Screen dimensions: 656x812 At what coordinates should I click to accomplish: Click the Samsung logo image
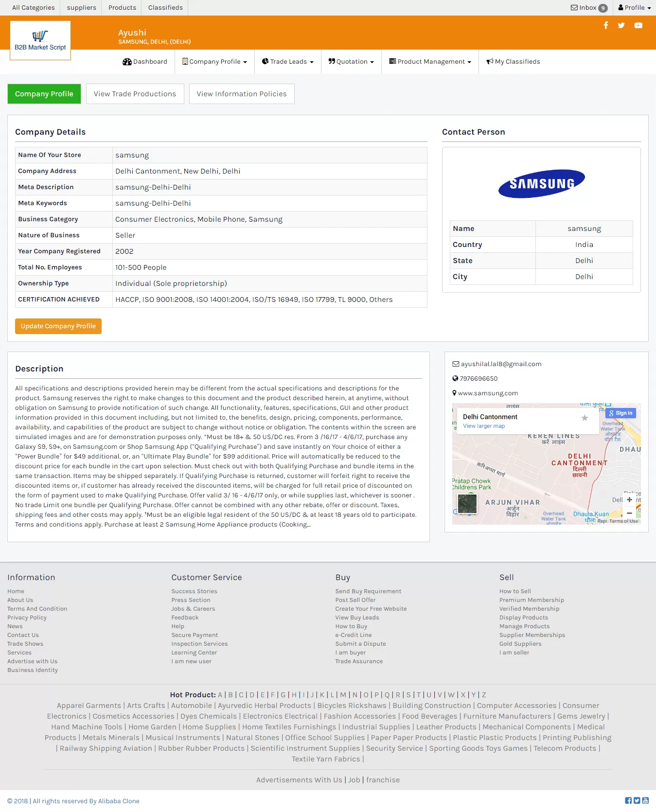[x=541, y=183]
